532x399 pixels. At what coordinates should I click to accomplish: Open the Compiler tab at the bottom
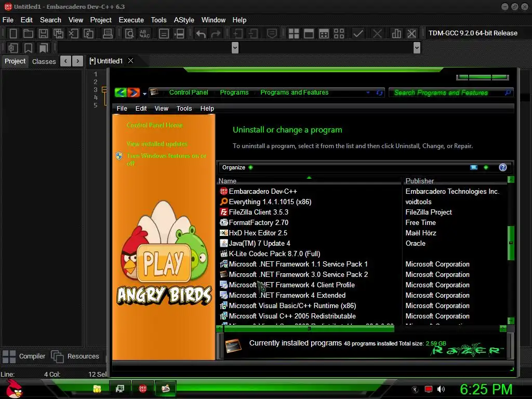[x=24, y=356]
